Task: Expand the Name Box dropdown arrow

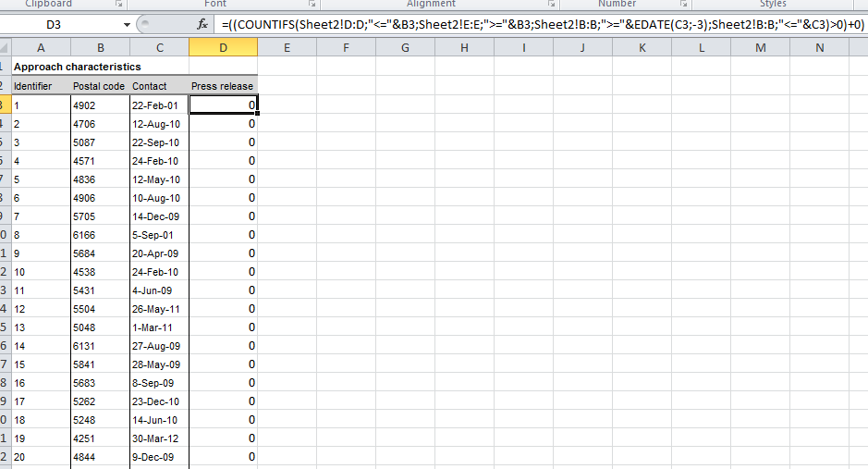Action: tap(127, 24)
